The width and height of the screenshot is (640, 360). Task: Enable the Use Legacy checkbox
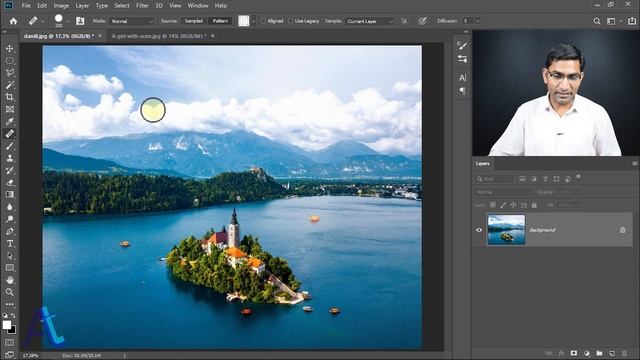pos(291,21)
